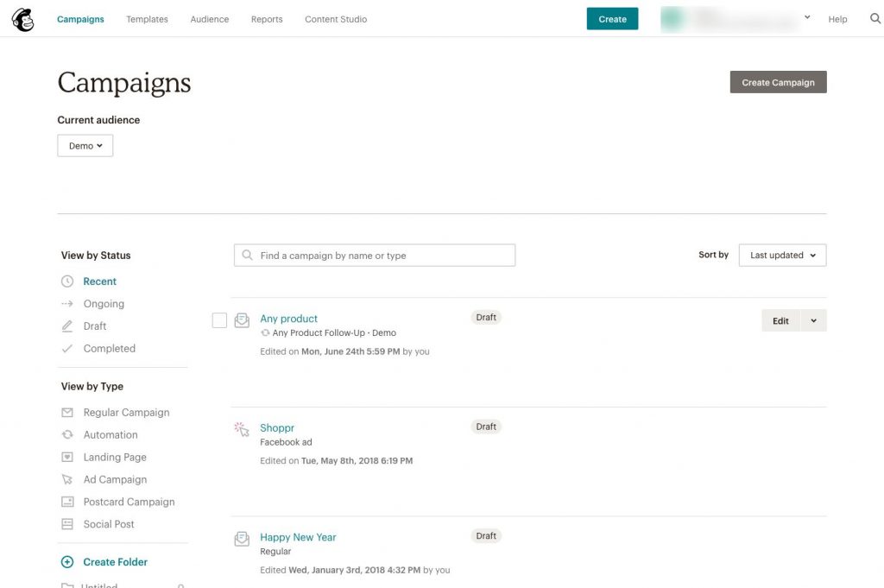Expand the arrow next to Edit
This screenshot has width=884, height=588.
[813, 321]
